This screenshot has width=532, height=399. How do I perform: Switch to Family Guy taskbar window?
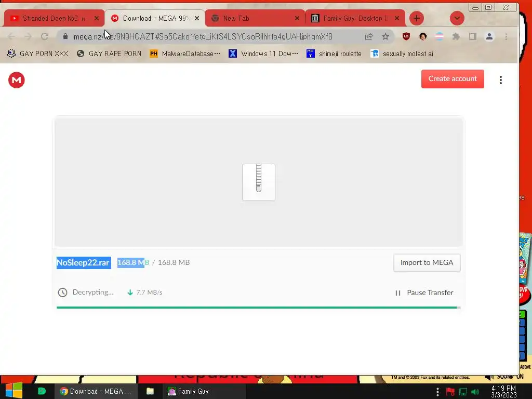pyautogui.click(x=204, y=391)
